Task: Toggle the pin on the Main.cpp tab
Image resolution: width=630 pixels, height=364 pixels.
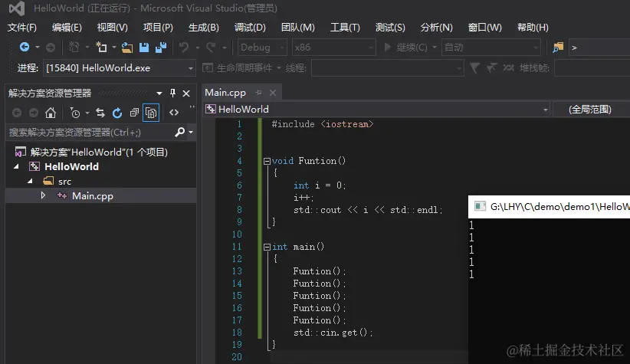Action: coord(258,93)
